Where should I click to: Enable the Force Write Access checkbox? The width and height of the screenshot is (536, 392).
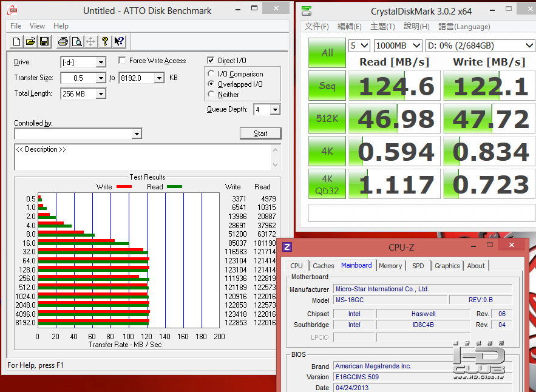(x=122, y=61)
